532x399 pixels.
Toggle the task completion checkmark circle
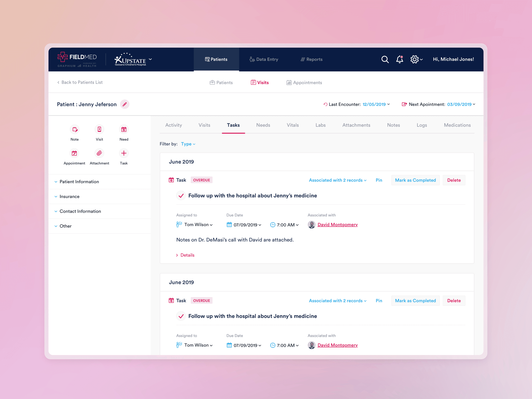click(x=181, y=196)
